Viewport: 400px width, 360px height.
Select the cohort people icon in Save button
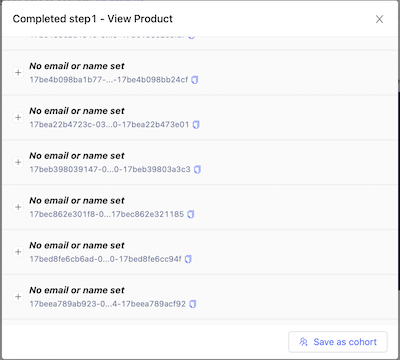[303, 342]
